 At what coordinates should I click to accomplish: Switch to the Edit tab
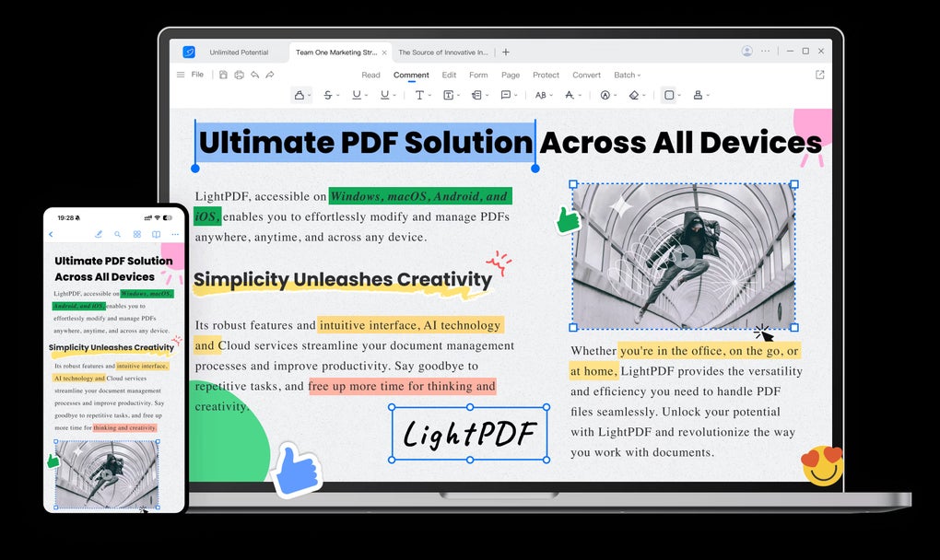click(449, 75)
